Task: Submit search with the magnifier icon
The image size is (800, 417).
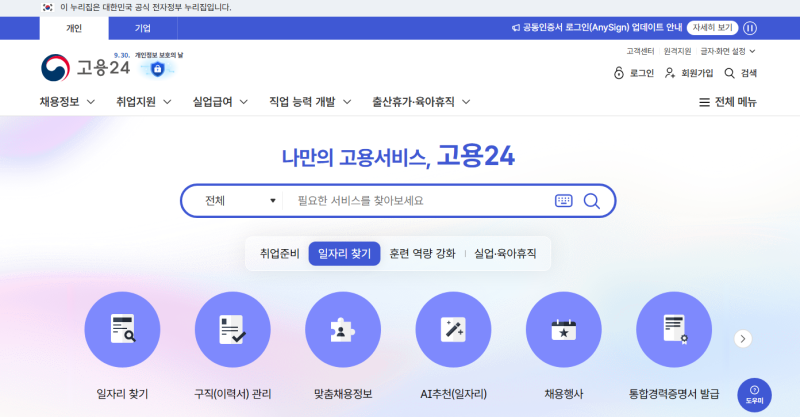Action: pyautogui.click(x=591, y=201)
